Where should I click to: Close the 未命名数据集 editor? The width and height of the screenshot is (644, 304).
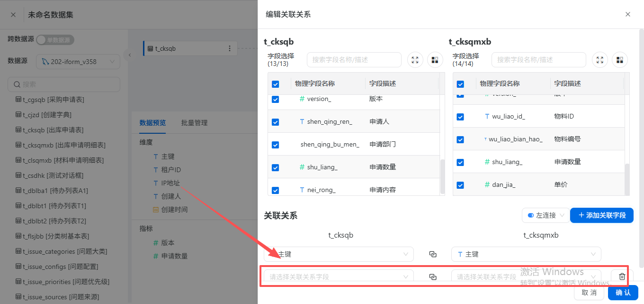[13, 15]
